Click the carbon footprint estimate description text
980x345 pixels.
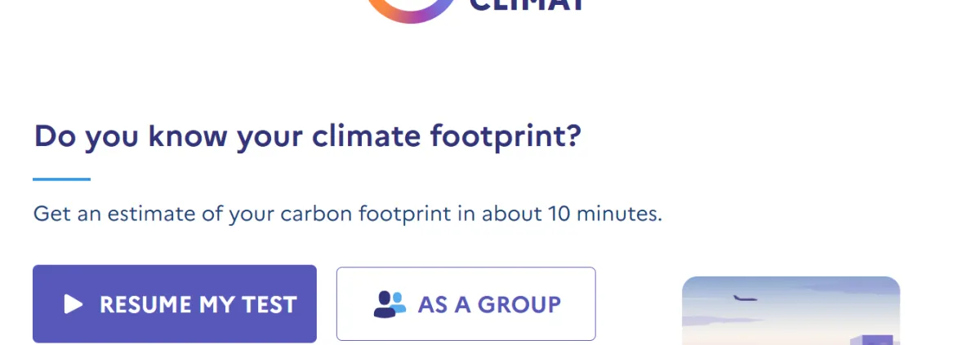348,215
